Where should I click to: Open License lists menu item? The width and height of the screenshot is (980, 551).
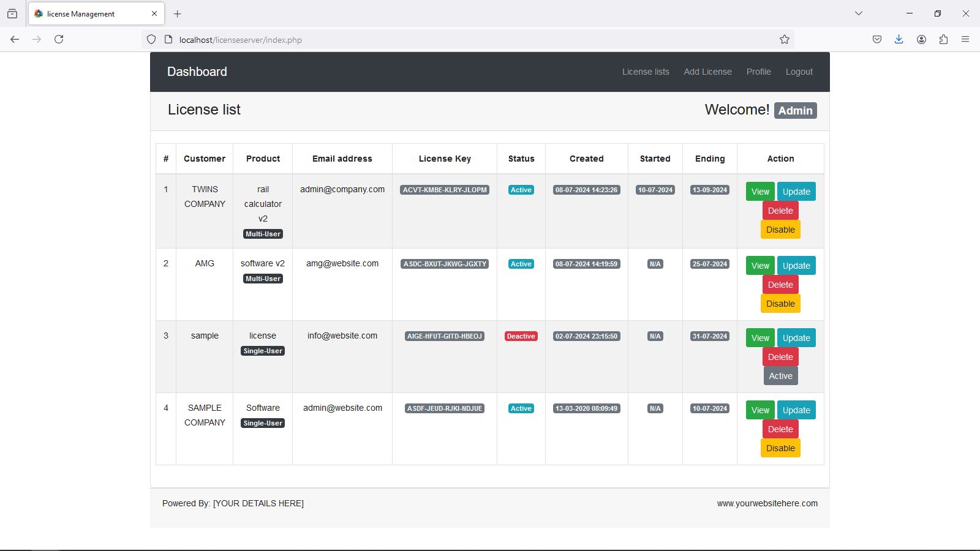(646, 72)
